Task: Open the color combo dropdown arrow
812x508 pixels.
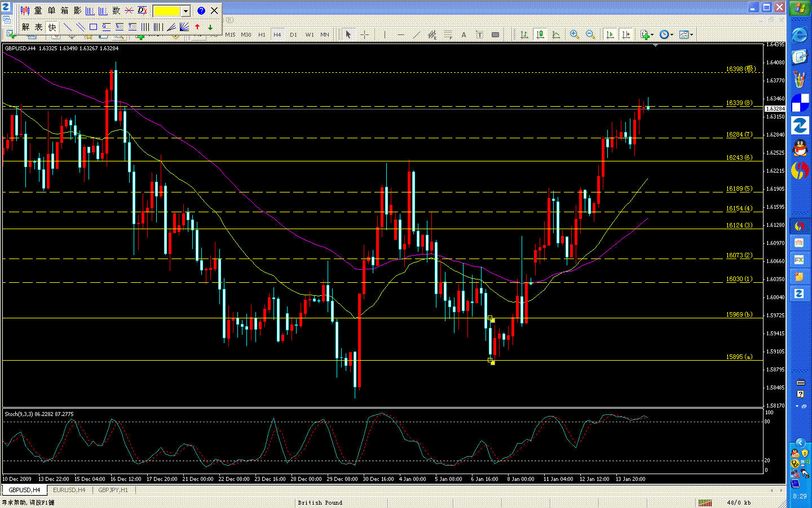Action: [x=186, y=11]
